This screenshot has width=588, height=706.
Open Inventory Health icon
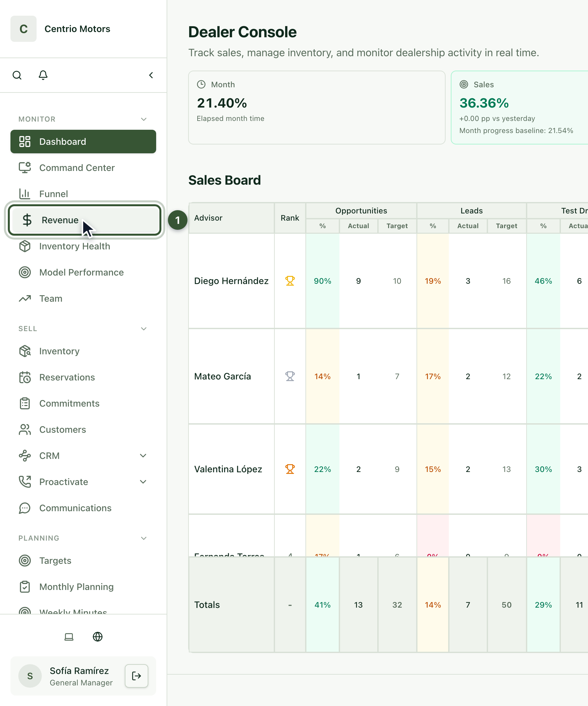tap(25, 246)
